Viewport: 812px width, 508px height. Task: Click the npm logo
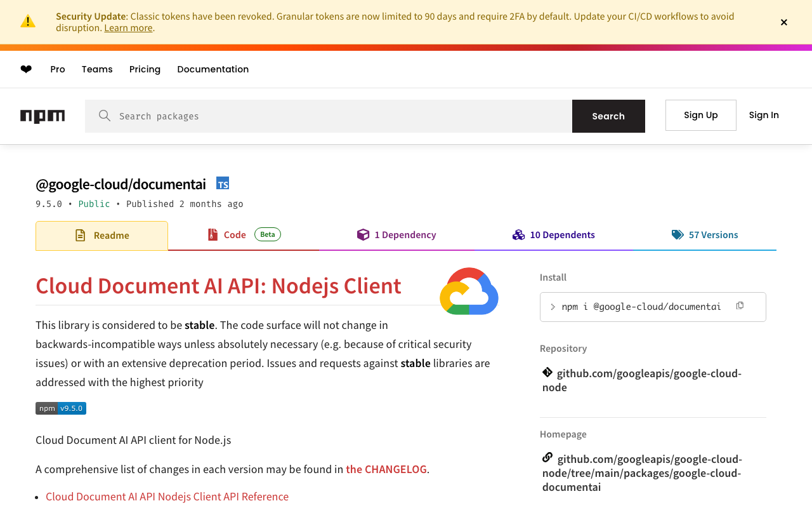(x=43, y=116)
